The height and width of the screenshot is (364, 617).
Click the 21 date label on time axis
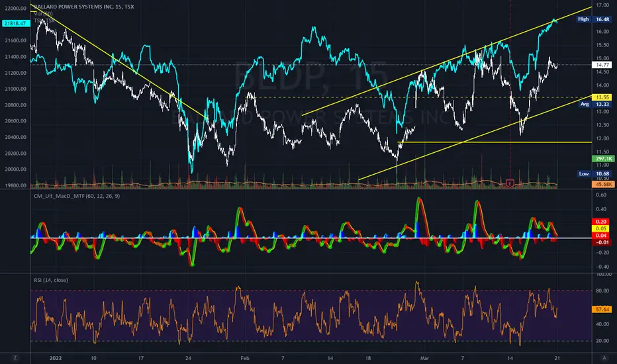click(557, 358)
